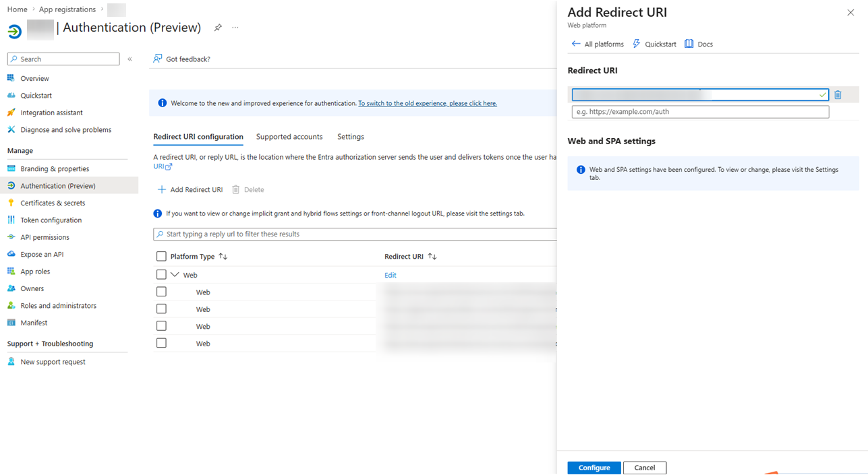Select all rows checkbox in table header
Image resolution: width=868 pixels, height=475 pixels.
(x=161, y=257)
